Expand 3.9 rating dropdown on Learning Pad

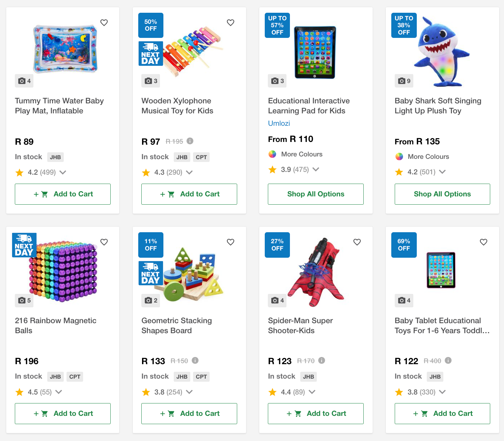pos(316,169)
